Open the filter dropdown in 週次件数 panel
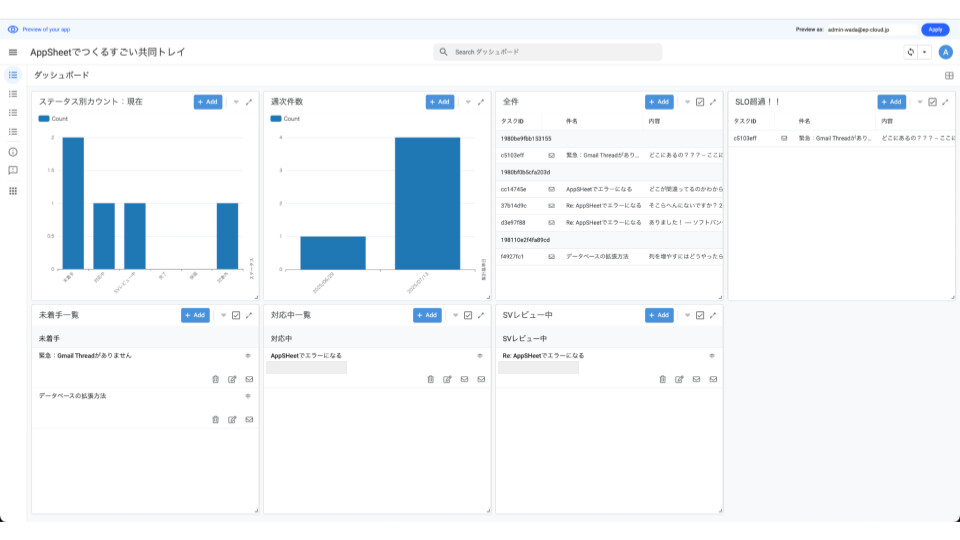Viewport: 960px width, 540px height. pos(468,102)
